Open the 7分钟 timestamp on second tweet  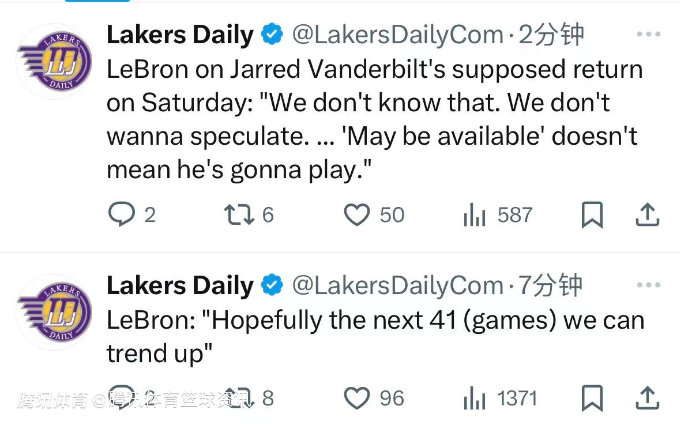click(551, 286)
